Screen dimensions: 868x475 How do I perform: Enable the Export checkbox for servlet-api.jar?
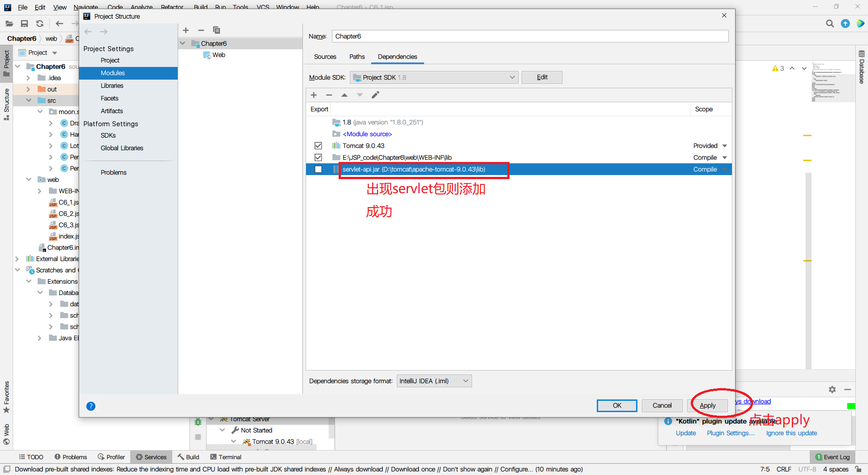pos(318,169)
